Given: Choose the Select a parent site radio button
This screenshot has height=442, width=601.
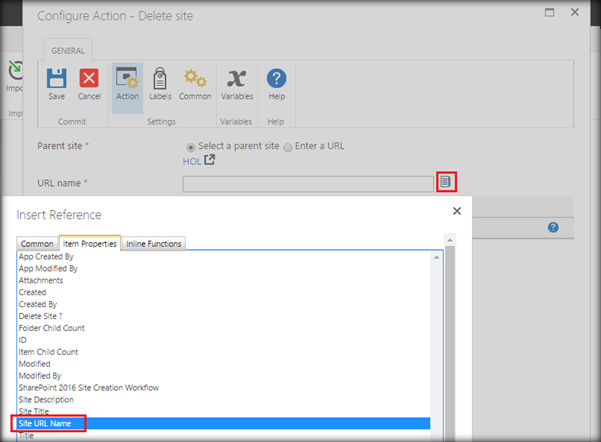Looking at the screenshot, I should click(190, 147).
